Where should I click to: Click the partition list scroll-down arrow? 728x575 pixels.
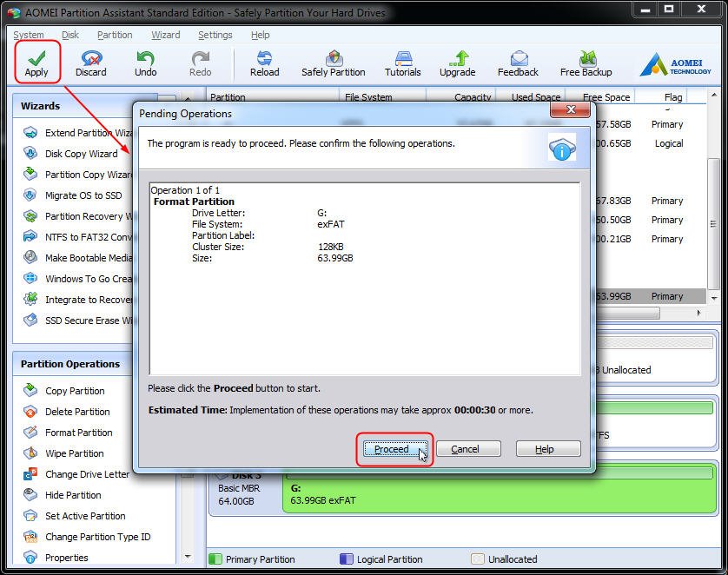pyautogui.click(x=714, y=298)
